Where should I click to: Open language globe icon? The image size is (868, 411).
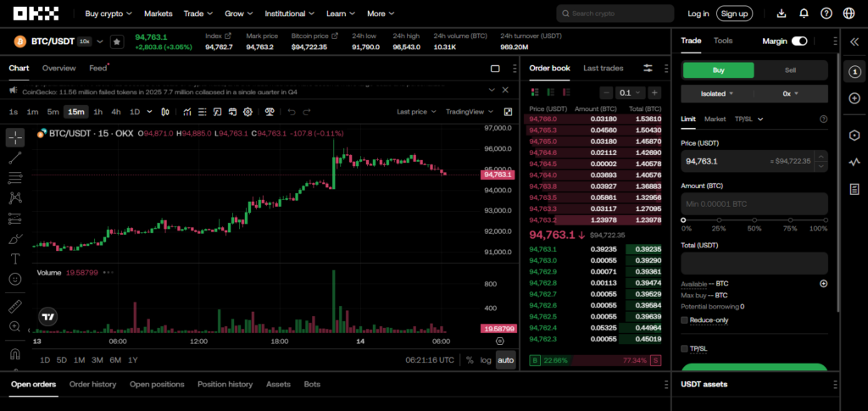pos(849,14)
